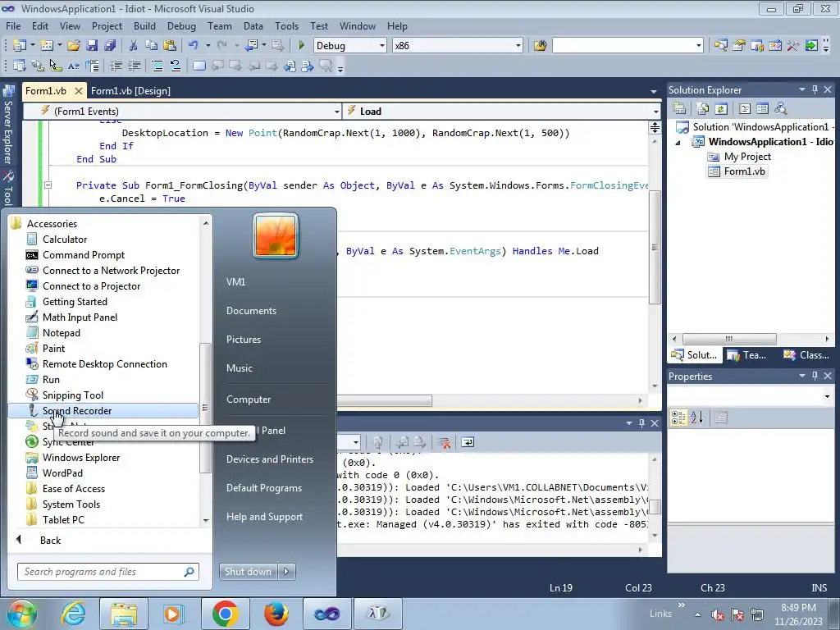The image size is (840, 630).
Task: Open the Tools menu
Action: pos(286,25)
